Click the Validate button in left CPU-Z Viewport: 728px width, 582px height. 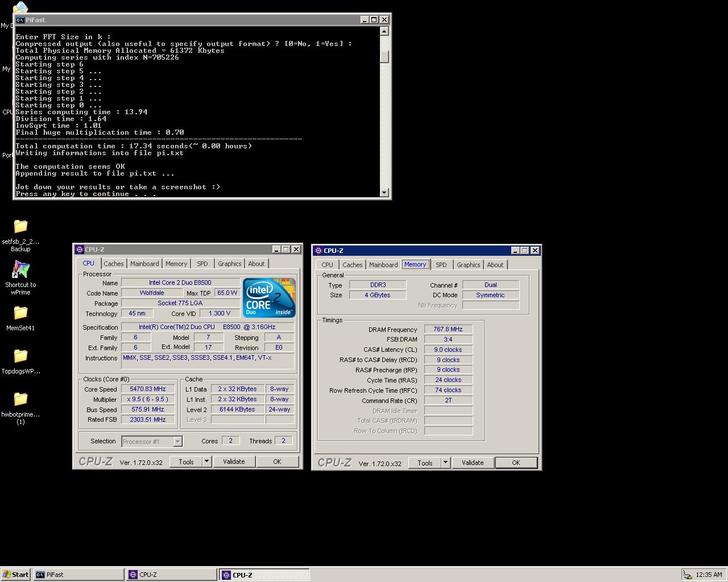tap(234, 462)
